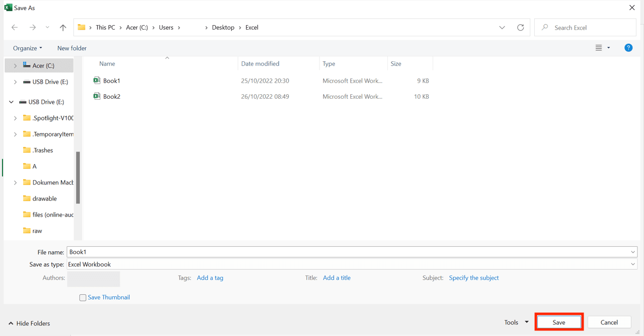The width and height of the screenshot is (644, 336).
Task: Click the search magnifier icon
Action: [545, 28]
